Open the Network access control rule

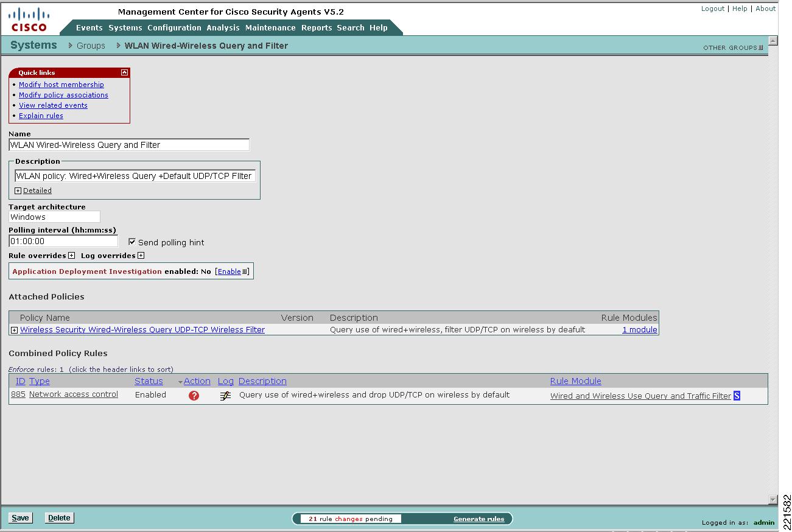pyautogui.click(x=74, y=394)
